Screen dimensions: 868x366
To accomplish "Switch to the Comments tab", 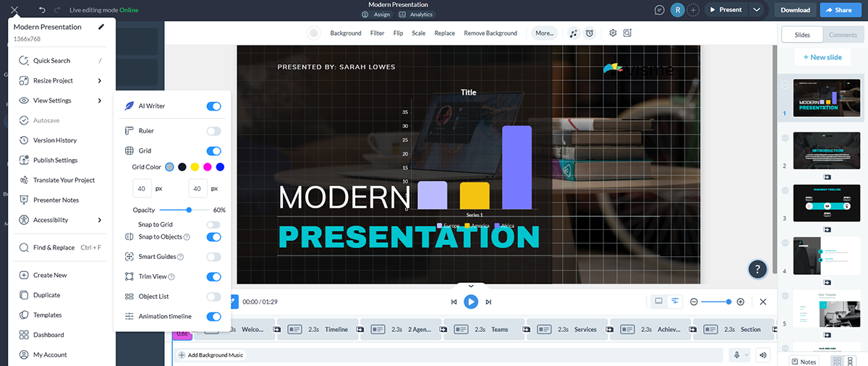I will (x=843, y=35).
